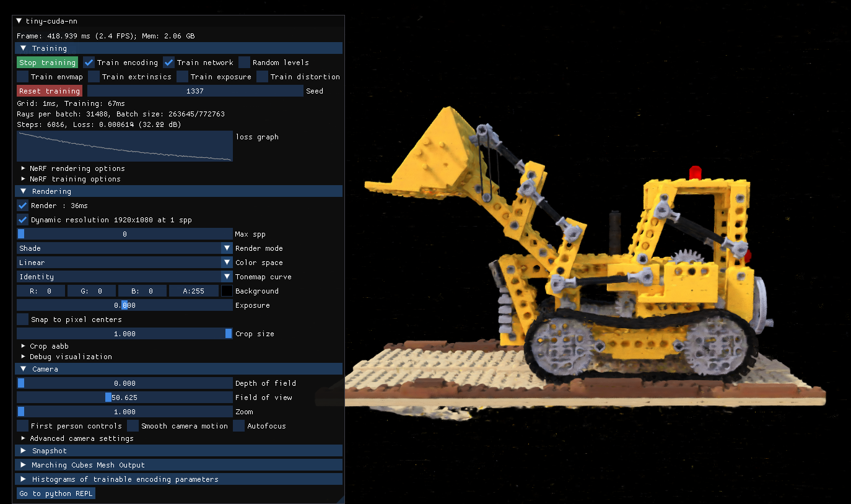Enable First person controls checkbox
This screenshot has height=504, width=851.
click(23, 426)
